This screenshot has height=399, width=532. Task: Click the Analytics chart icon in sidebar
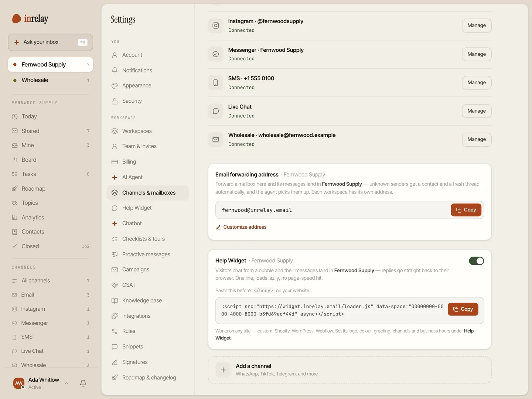point(15,218)
